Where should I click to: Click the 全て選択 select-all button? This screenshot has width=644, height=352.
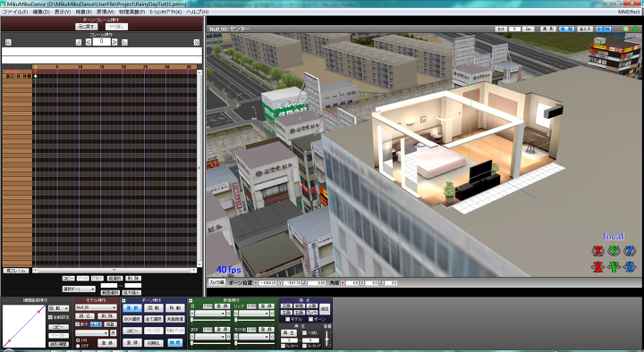point(154,319)
